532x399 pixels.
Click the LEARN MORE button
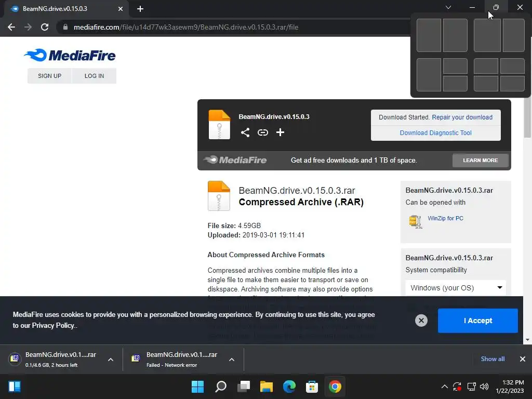(x=481, y=160)
